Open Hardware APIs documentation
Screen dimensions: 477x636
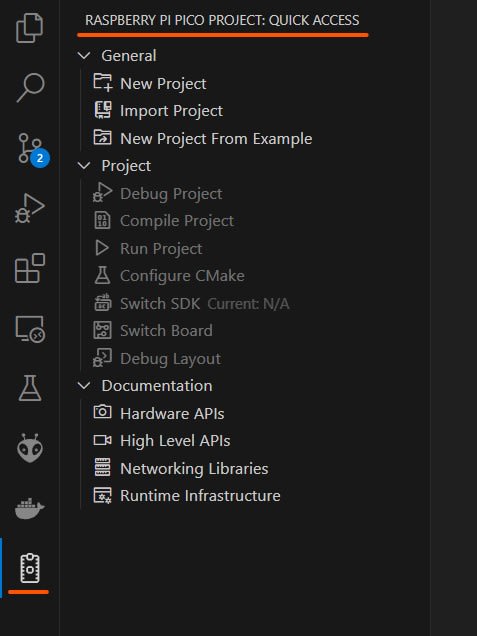[x=159, y=413]
